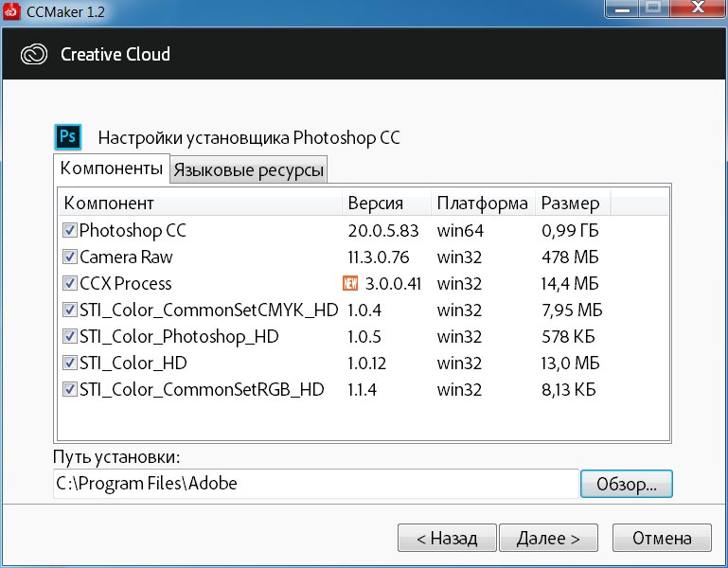
Task: Select STI_Color_CommonSetCMYK_HD row label
Action: tap(209, 311)
